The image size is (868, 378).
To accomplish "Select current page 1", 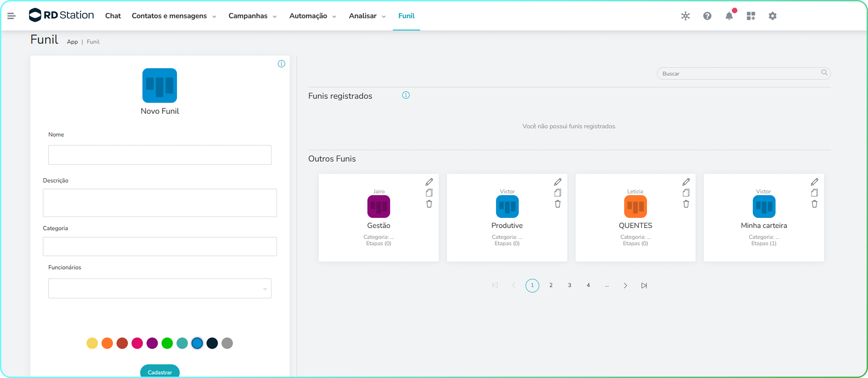I will (x=532, y=286).
